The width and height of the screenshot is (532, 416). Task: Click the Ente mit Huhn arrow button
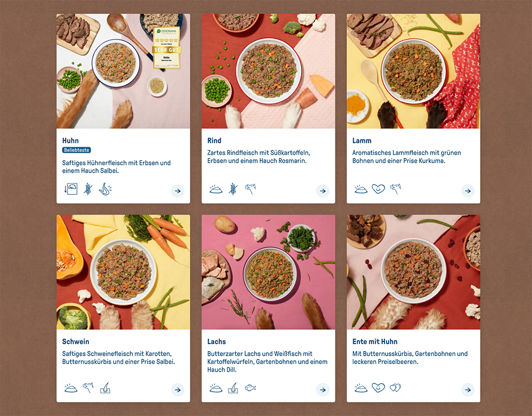(x=468, y=389)
